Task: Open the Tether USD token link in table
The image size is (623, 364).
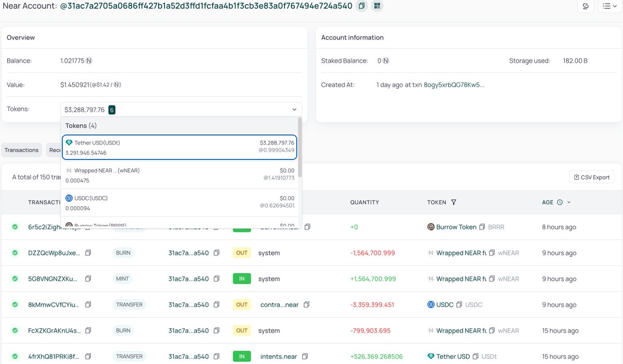Action: [453, 357]
